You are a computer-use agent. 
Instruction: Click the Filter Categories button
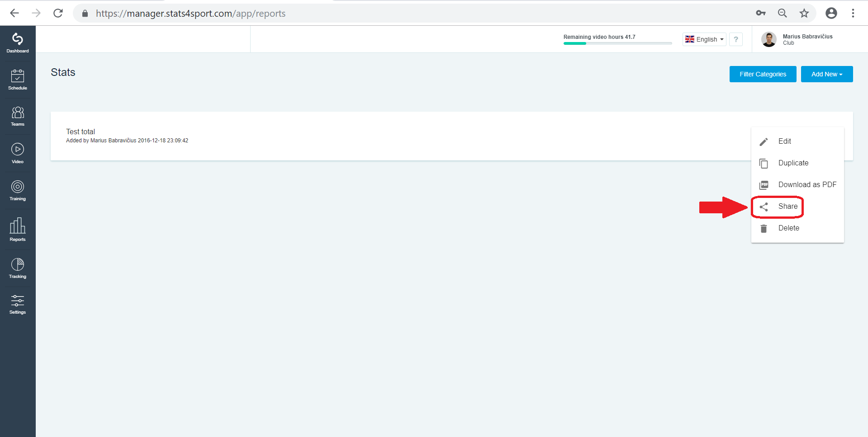763,74
